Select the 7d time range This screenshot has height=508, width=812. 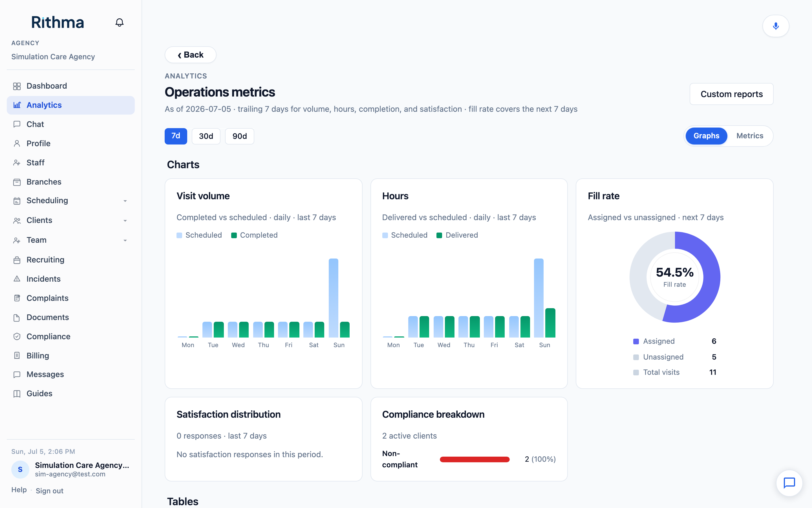(x=176, y=136)
